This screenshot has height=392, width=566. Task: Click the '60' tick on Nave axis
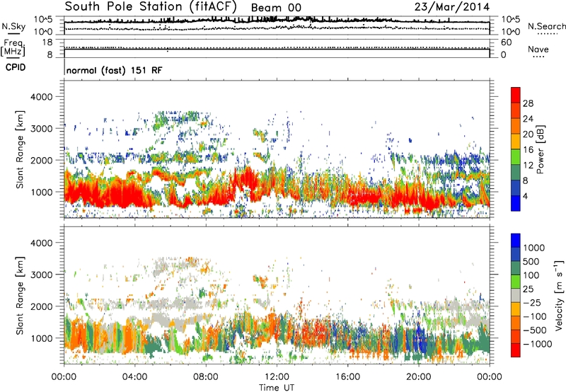(507, 42)
